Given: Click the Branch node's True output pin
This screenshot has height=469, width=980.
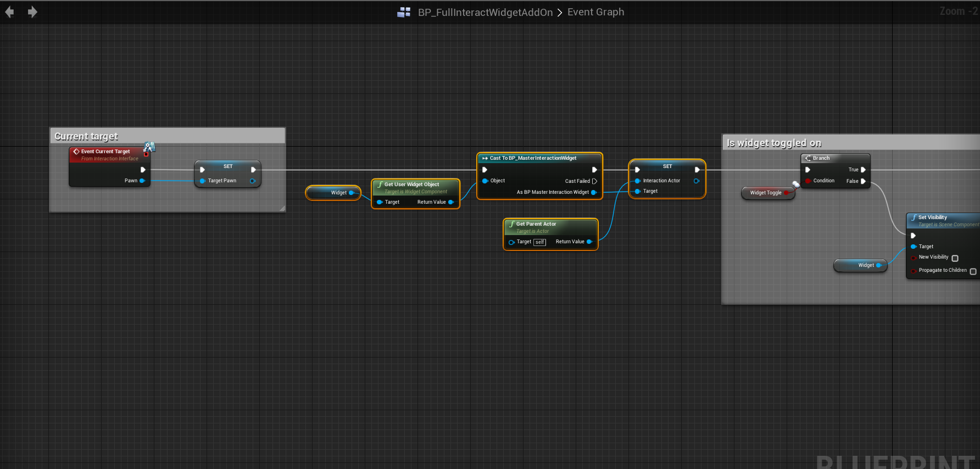Looking at the screenshot, I should [863, 170].
